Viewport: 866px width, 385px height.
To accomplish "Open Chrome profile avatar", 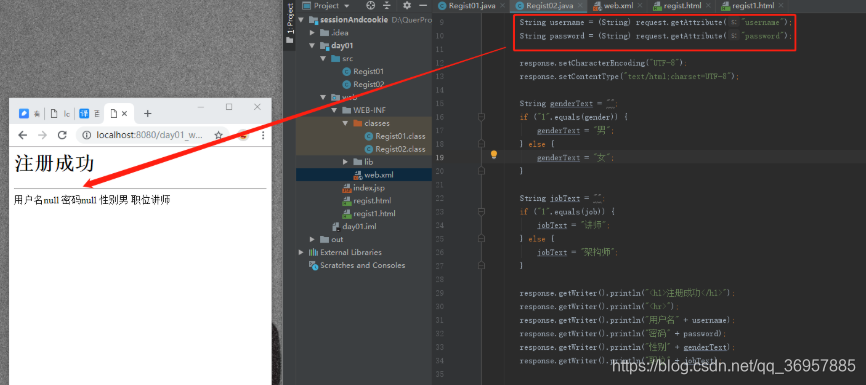I will (243, 135).
